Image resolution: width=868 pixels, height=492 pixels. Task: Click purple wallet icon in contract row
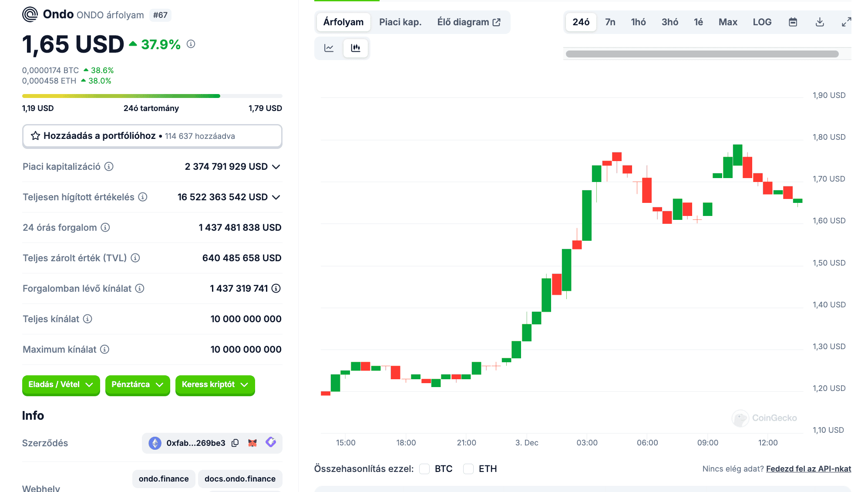point(271,442)
